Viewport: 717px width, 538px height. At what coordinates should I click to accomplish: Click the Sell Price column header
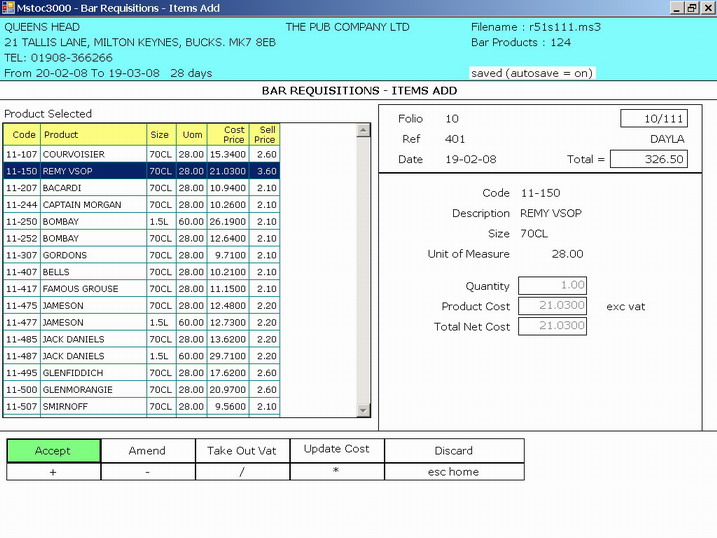265,135
